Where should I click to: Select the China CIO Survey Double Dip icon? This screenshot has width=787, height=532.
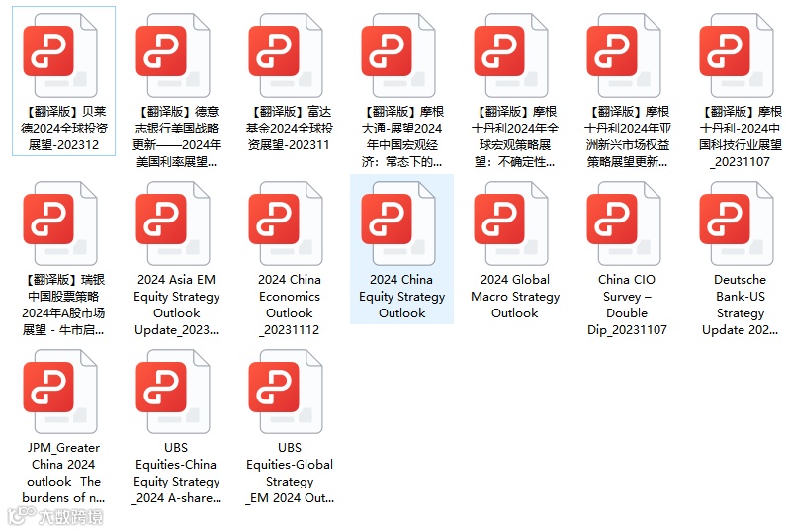pyautogui.click(x=625, y=223)
